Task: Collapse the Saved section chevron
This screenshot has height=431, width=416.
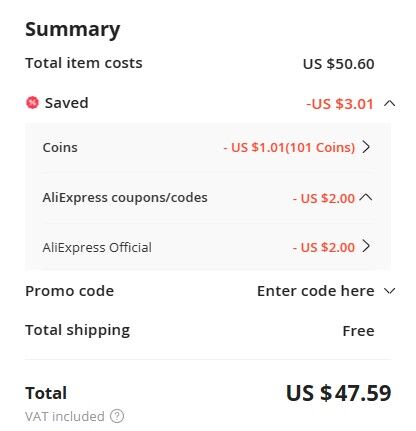Action: pos(389,104)
